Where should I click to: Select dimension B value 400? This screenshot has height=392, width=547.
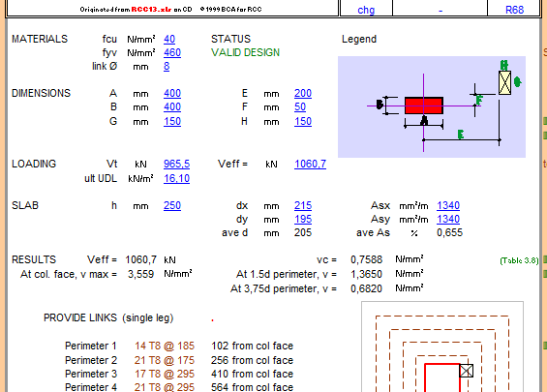[x=172, y=107]
